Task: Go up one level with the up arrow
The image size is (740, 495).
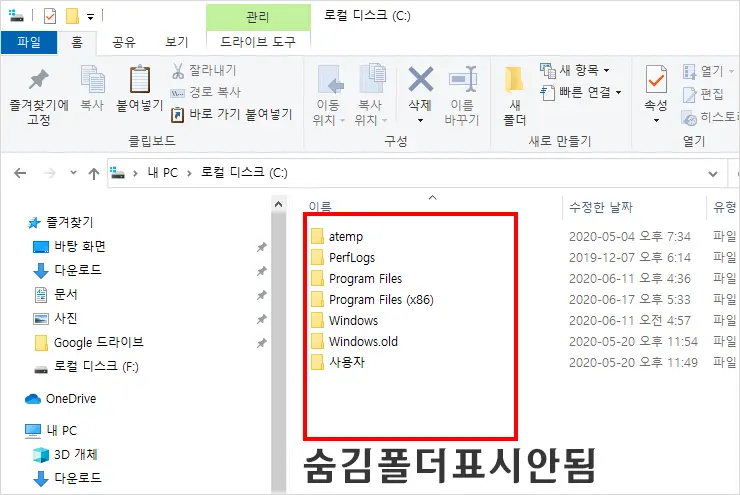Action: (x=93, y=174)
